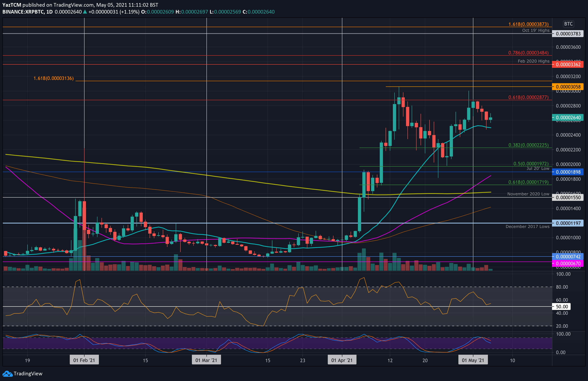
Task: Select the 01 May '21 date marker
Action: (473, 360)
